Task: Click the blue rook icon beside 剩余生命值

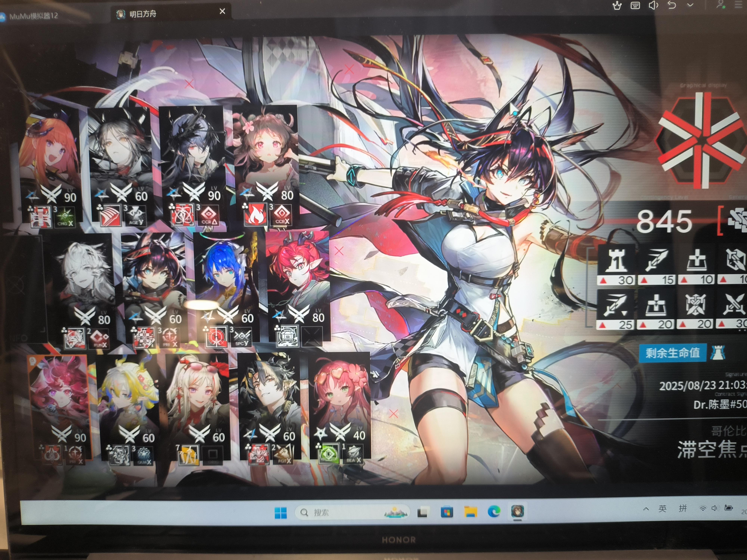Action: [x=718, y=353]
